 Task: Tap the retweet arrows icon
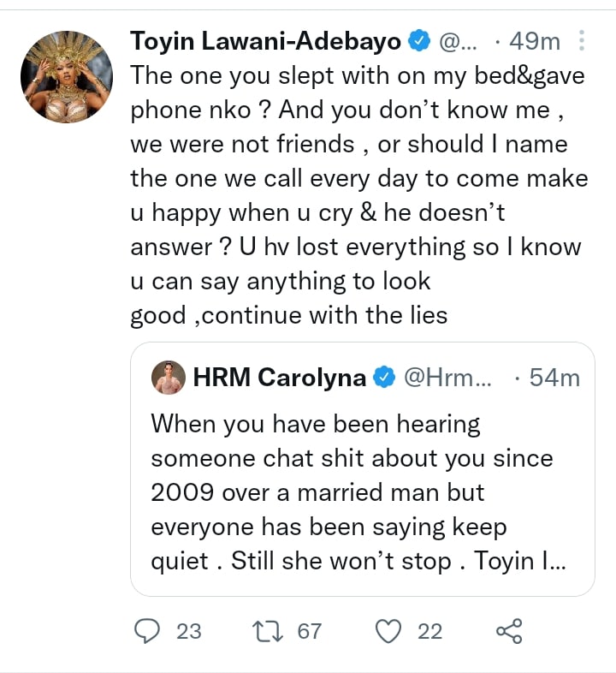point(269,632)
